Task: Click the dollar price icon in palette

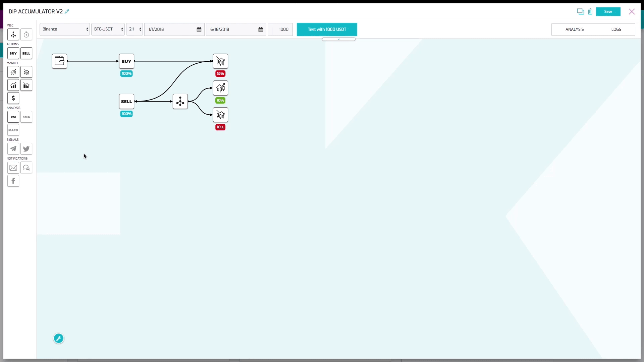Action: [x=13, y=98]
